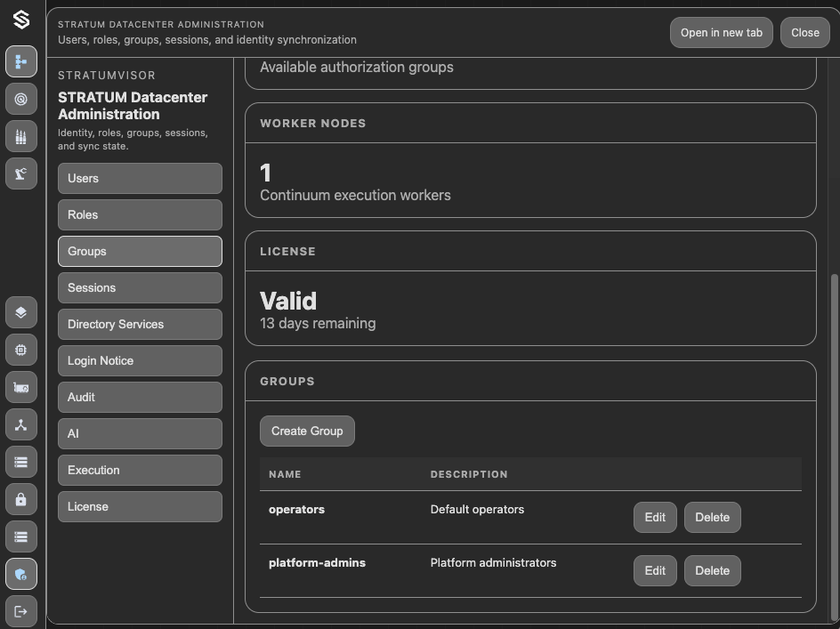840x629 pixels.
Task: Open the shield administration icon
Action: (x=21, y=575)
